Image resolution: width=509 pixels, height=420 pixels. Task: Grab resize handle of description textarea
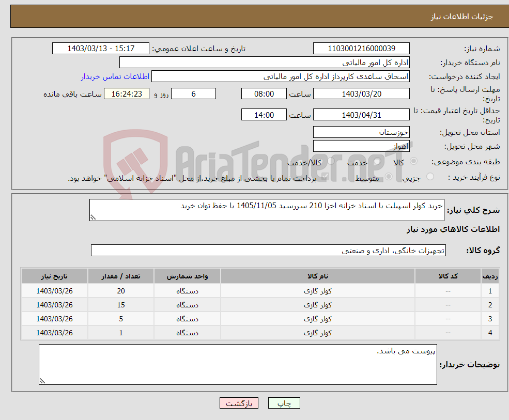[x=93, y=217]
